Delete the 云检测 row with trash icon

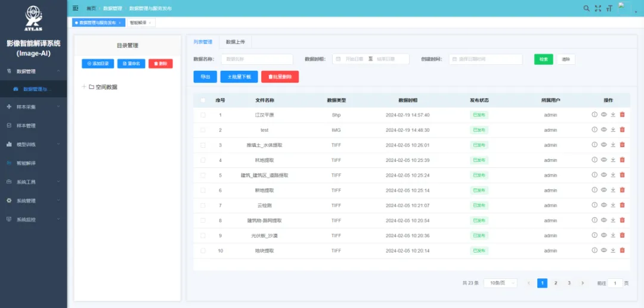point(622,205)
